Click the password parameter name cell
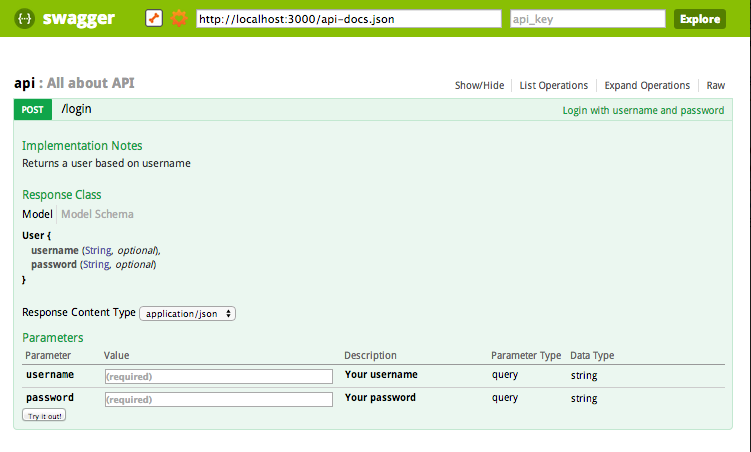Viewport: 751px width, 452px height. (50, 397)
